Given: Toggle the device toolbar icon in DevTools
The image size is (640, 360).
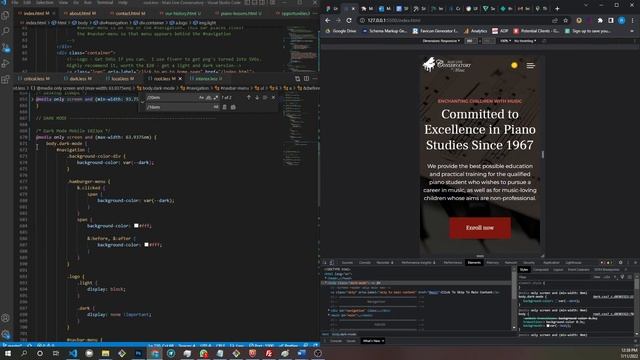Looking at the screenshot, I should point(332,262).
